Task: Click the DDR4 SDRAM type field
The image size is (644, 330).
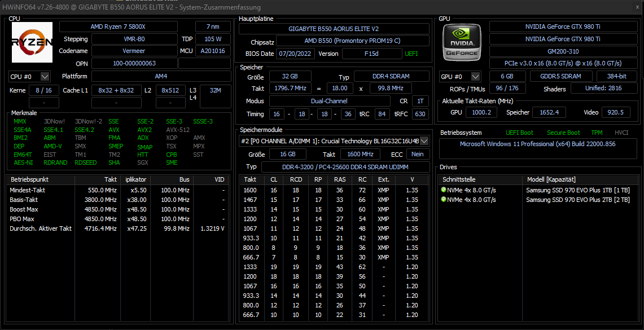Action: 391,76
